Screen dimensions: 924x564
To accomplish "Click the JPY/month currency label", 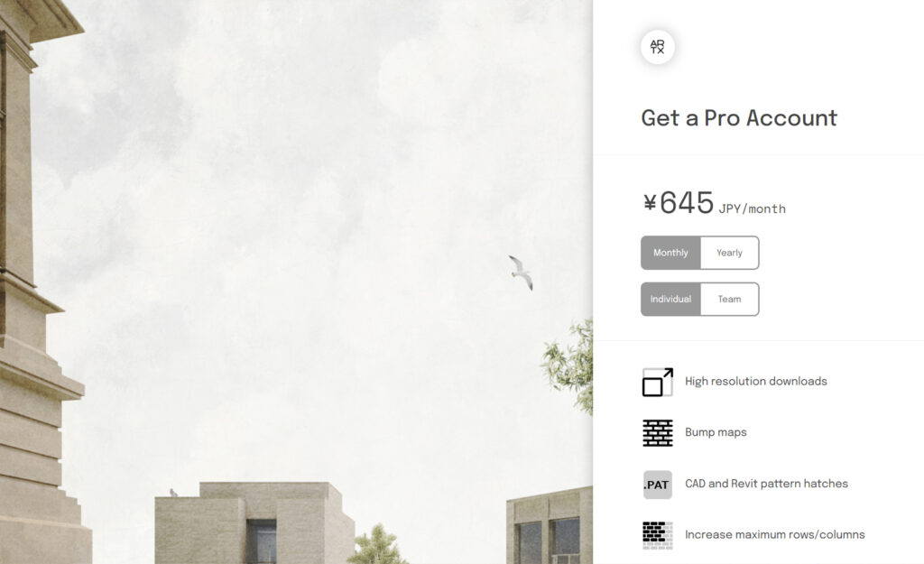I will 753,208.
